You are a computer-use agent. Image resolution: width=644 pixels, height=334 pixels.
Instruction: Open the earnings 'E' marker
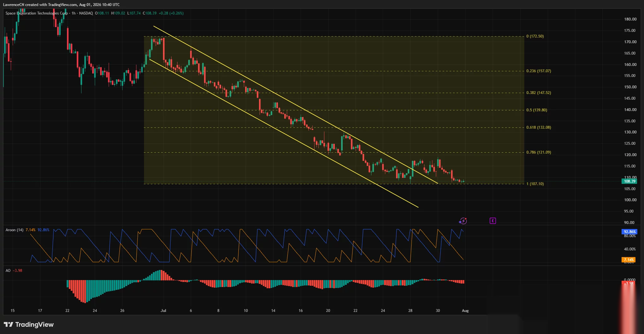click(x=493, y=221)
